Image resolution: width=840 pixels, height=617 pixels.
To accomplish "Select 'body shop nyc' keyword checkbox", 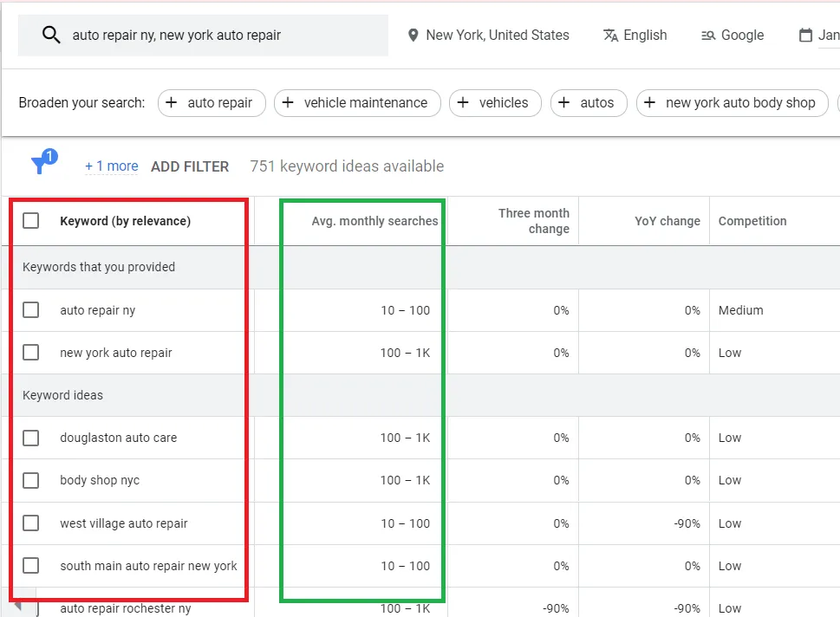I will pyautogui.click(x=31, y=480).
